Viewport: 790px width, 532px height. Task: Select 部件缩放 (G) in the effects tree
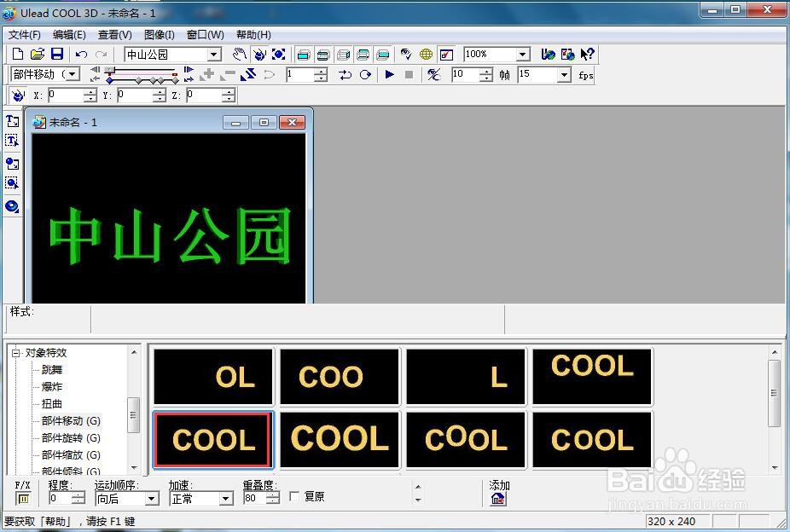(71, 455)
